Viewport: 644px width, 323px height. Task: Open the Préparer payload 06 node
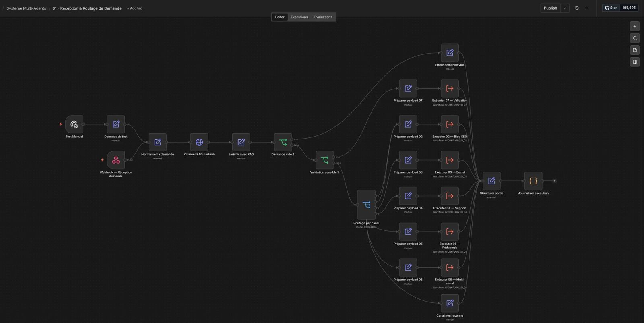pyautogui.click(x=408, y=267)
